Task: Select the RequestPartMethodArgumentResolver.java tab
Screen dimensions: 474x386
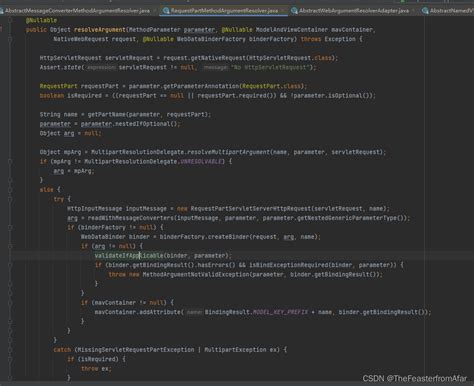Action: click(x=224, y=11)
